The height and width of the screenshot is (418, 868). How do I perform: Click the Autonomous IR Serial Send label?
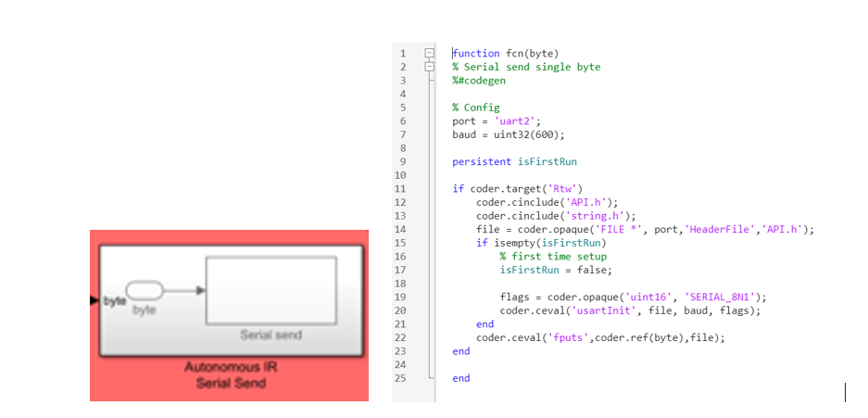click(231, 375)
